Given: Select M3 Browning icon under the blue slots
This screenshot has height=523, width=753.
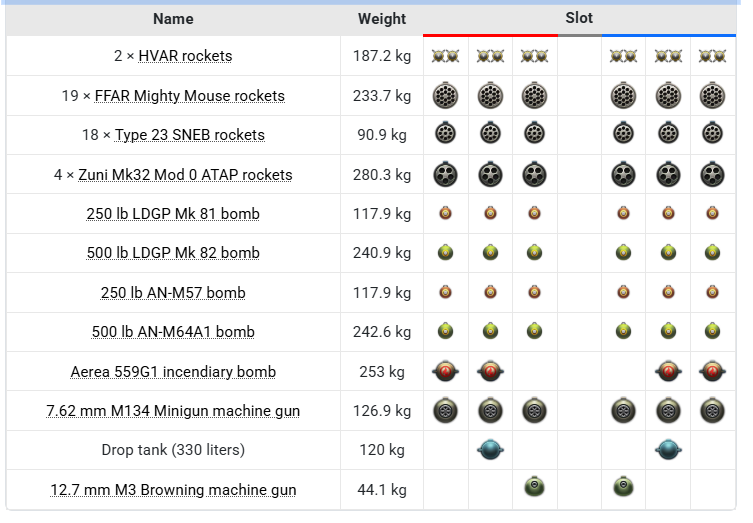Looking at the screenshot, I should (x=623, y=486).
